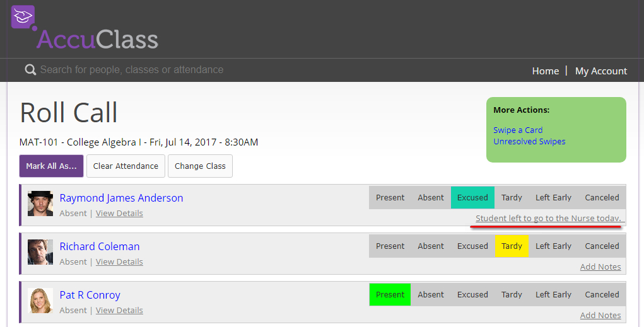Go to the Home menu item

pyautogui.click(x=545, y=71)
